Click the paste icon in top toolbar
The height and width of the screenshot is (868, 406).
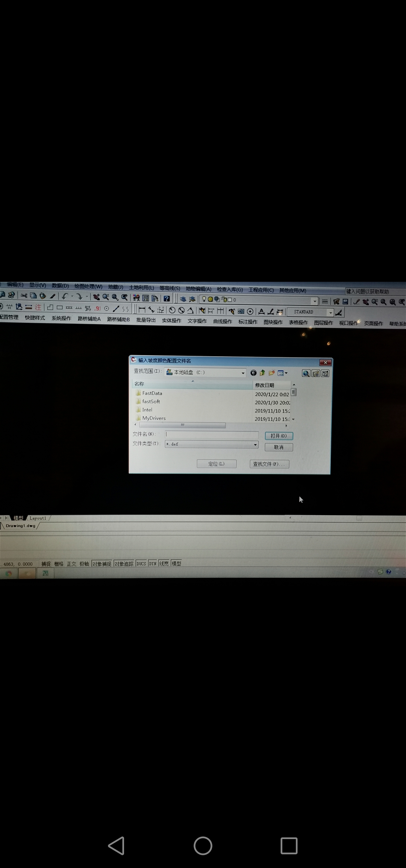click(43, 296)
